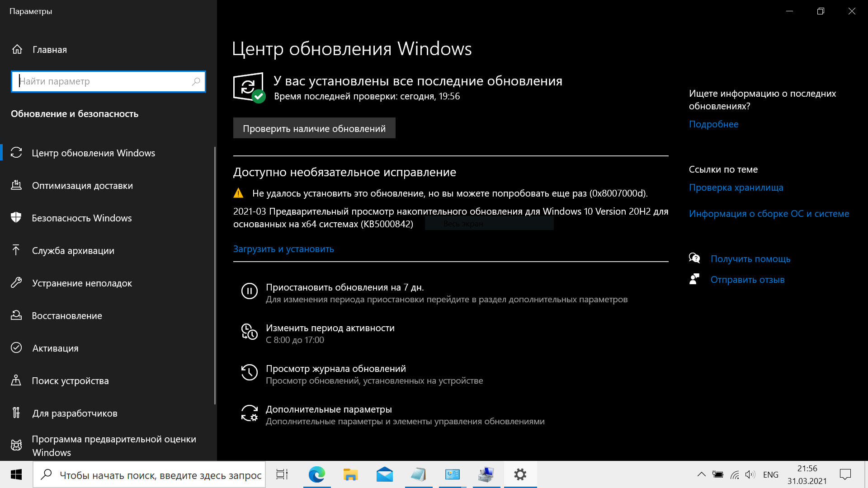Screen dimensions: 868x488
Task: Click Приостановить обновления на 7 дн. option
Action: click(434, 293)
